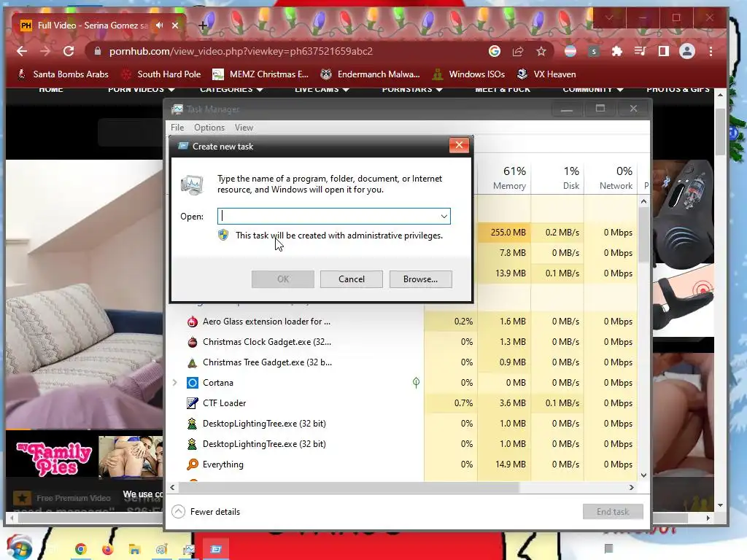Click the Google icon in address bar
This screenshot has width=747, height=560.
point(495,52)
